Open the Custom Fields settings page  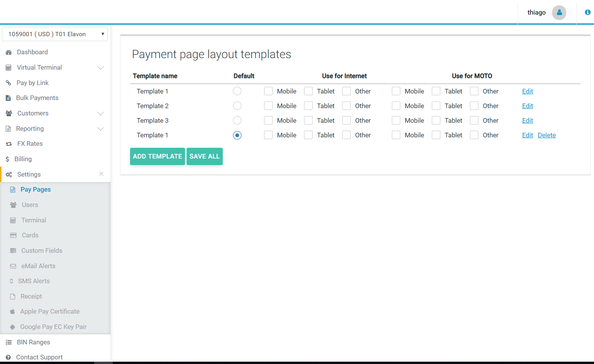[42, 250]
